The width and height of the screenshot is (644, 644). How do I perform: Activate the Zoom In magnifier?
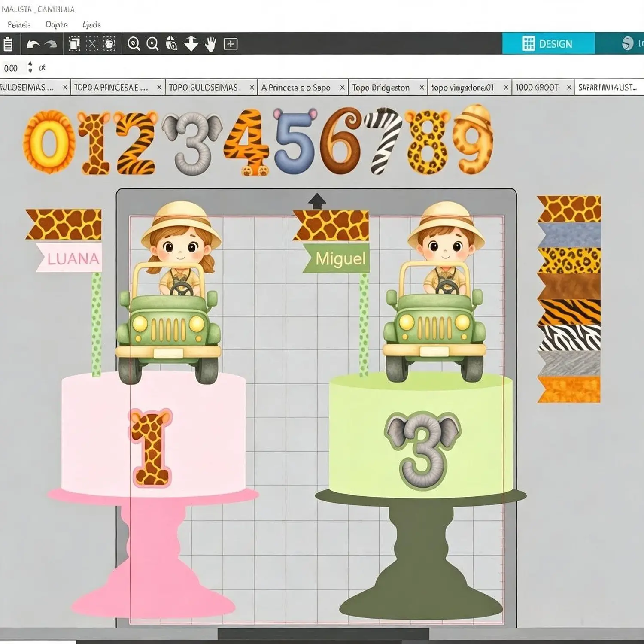coord(134,44)
